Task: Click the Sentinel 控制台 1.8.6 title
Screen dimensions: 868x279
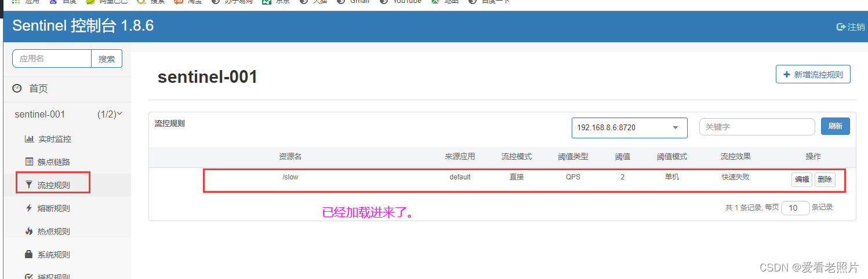Action: pos(83,26)
